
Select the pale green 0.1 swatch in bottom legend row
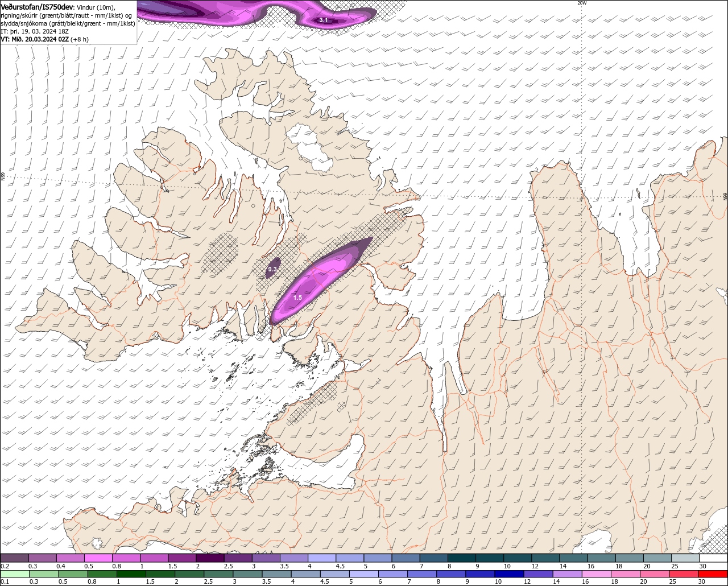[x=15, y=574]
